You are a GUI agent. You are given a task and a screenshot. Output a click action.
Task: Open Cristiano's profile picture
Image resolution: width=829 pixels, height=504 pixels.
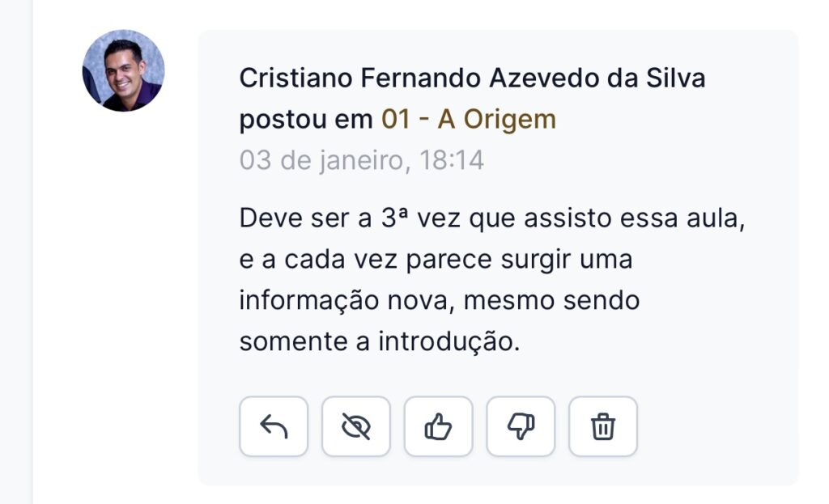tap(124, 70)
